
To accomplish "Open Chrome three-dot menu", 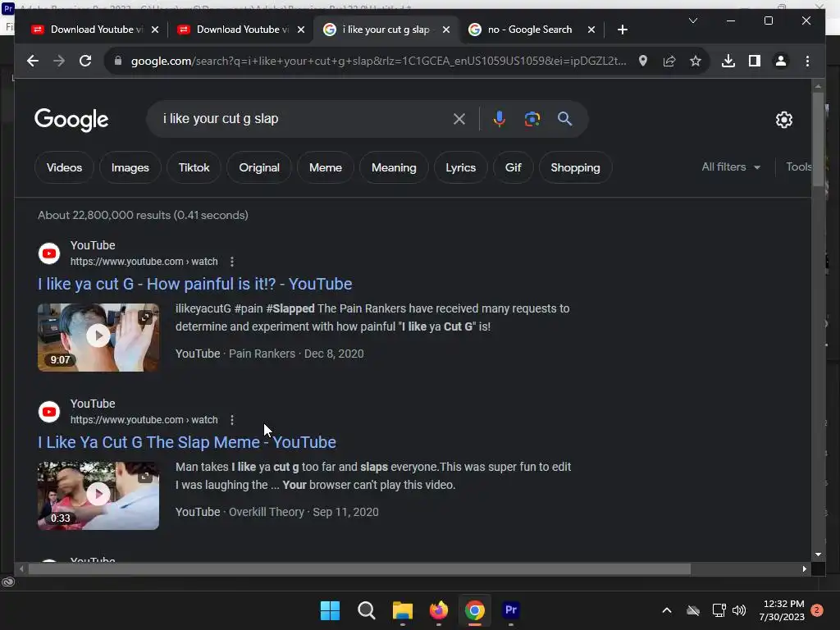I will [807, 61].
